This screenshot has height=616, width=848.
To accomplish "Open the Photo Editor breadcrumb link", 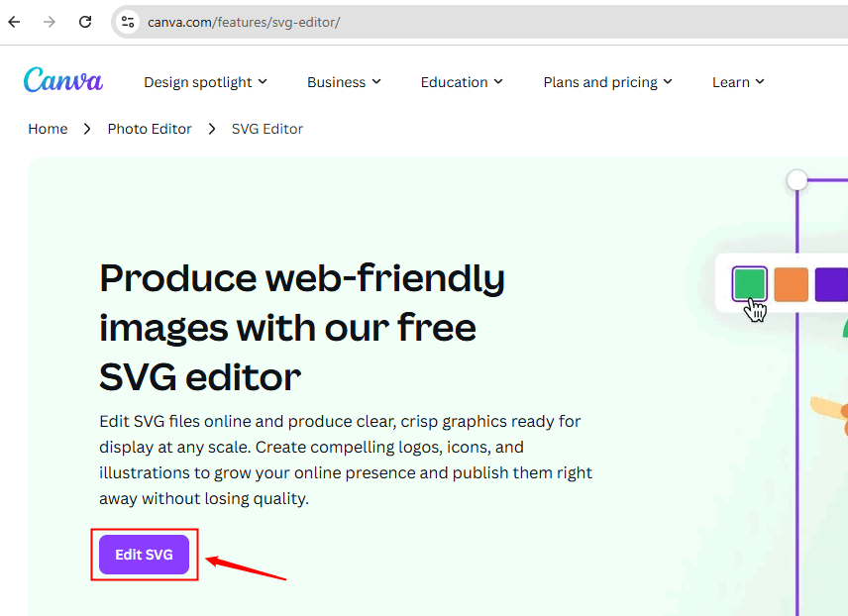I will [x=150, y=129].
